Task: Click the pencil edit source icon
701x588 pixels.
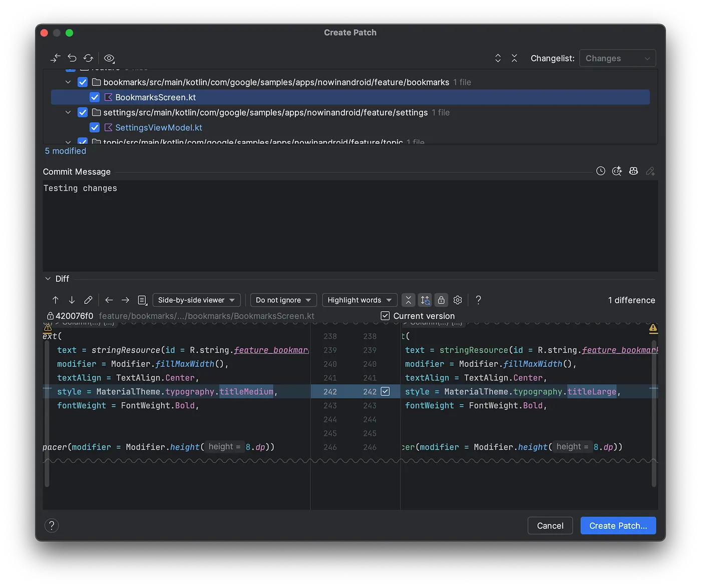Action: pyautogui.click(x=88, y=300)
